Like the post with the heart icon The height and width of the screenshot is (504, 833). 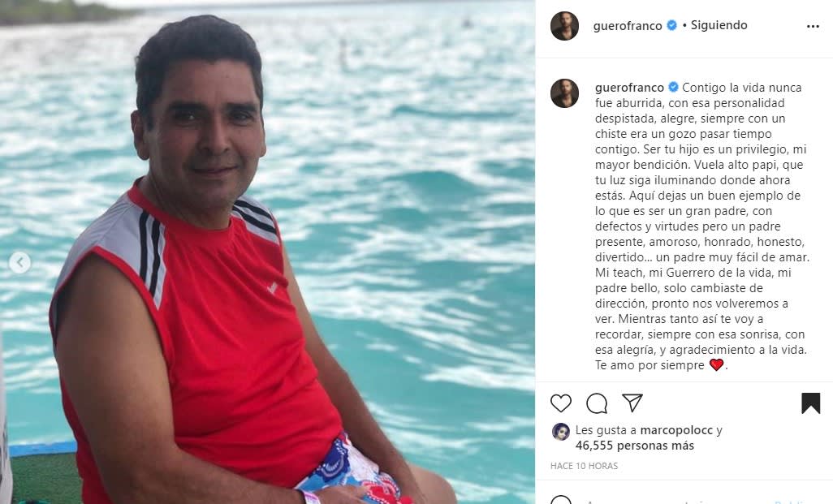[560, 403]
